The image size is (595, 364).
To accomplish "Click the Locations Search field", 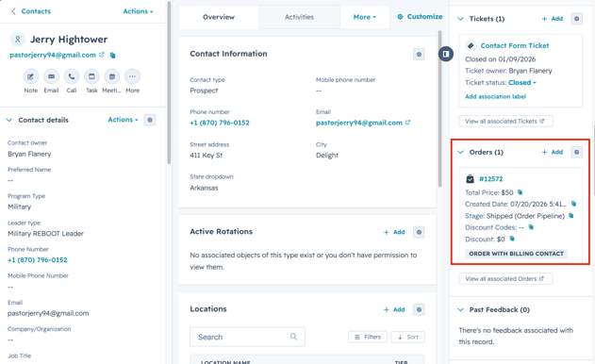I will [x=247, y=337].
